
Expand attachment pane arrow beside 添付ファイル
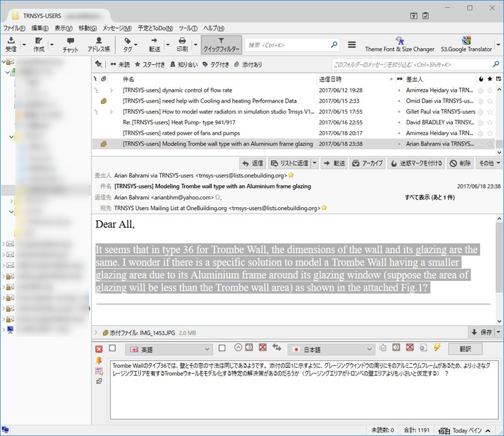[96, 333]
